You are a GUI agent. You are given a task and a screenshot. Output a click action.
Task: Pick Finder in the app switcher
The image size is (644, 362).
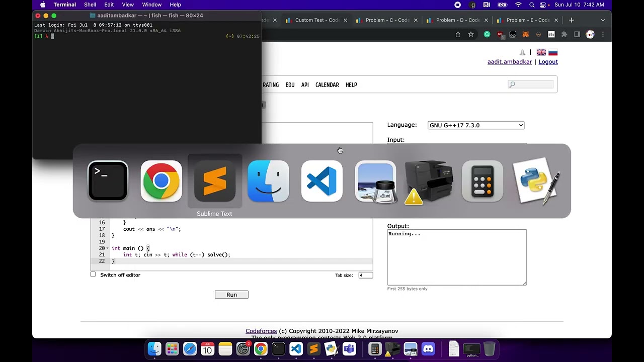(x=268, y=181)
